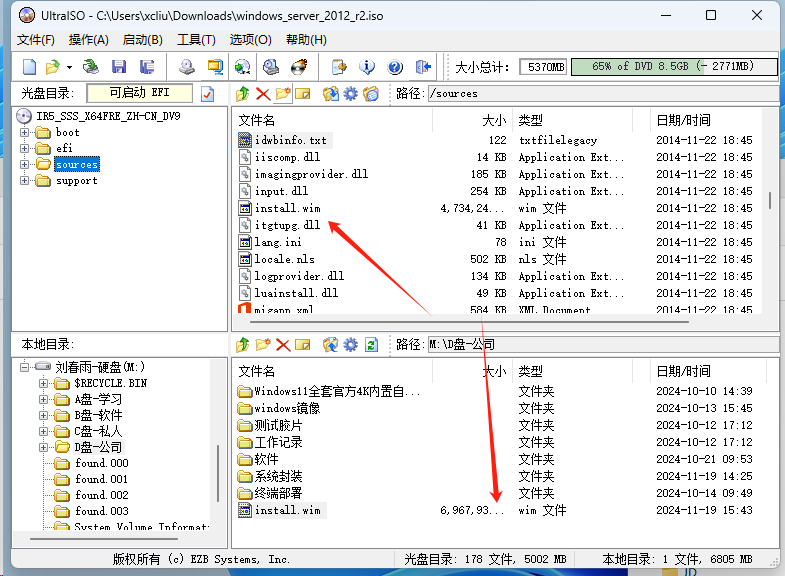
Task: Click the Register notepad icon
Action: click(x=339, y=67)
